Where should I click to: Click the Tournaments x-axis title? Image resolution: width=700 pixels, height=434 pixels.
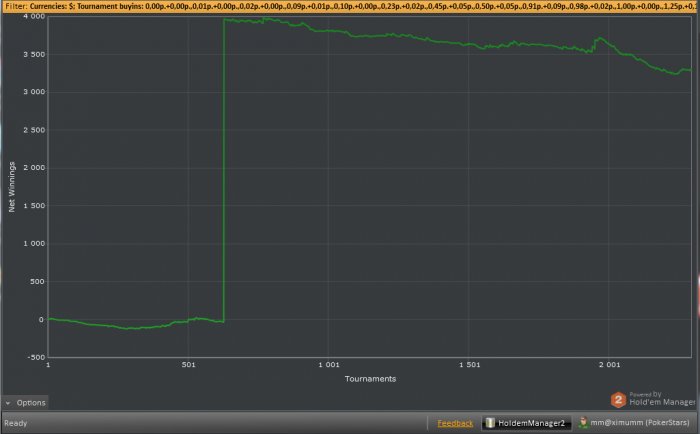(x=369, y=379)
